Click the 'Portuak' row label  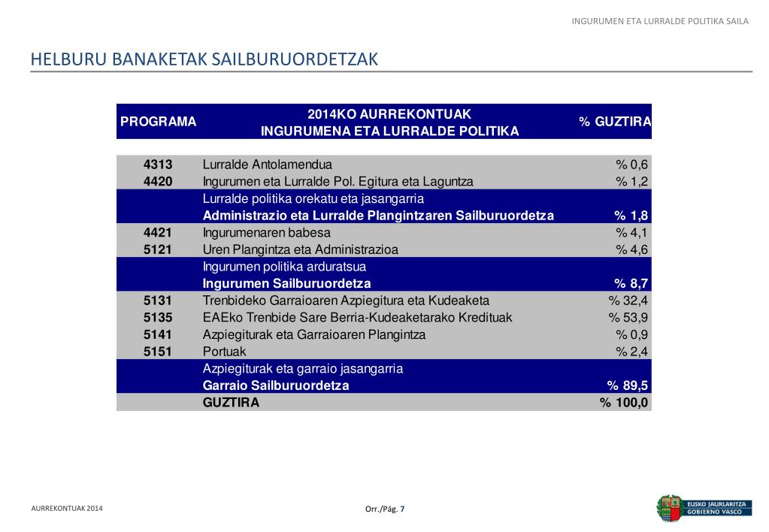pos(224,352)
